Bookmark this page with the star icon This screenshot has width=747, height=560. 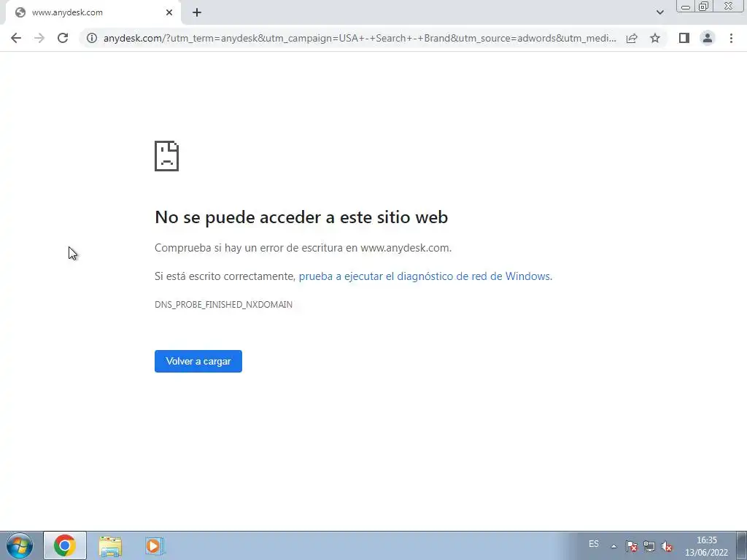point(655,38)
